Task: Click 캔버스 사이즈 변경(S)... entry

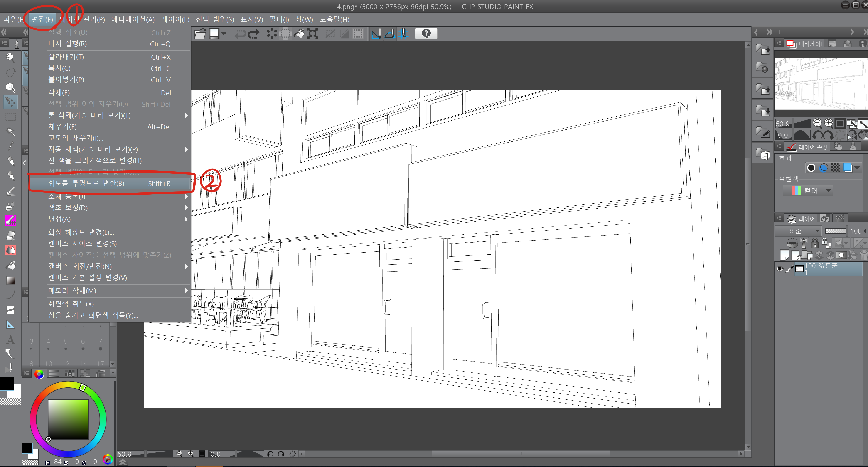Action: point(85,243)
